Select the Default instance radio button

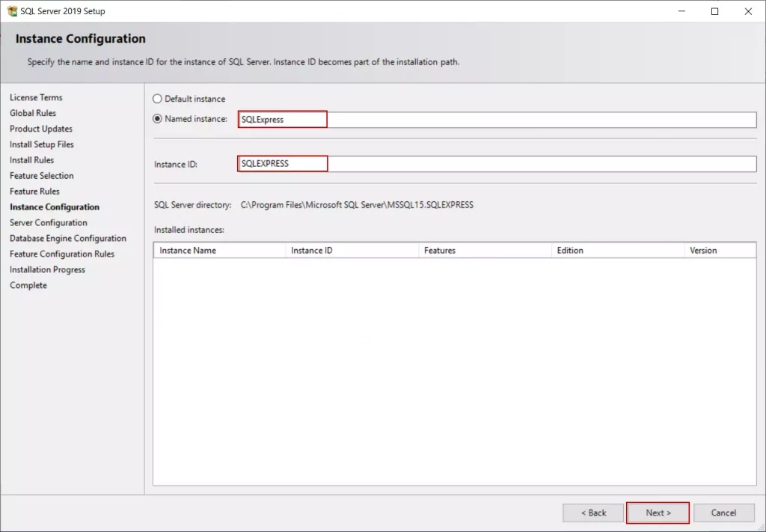pyautogui.click(x=157, y=99)
